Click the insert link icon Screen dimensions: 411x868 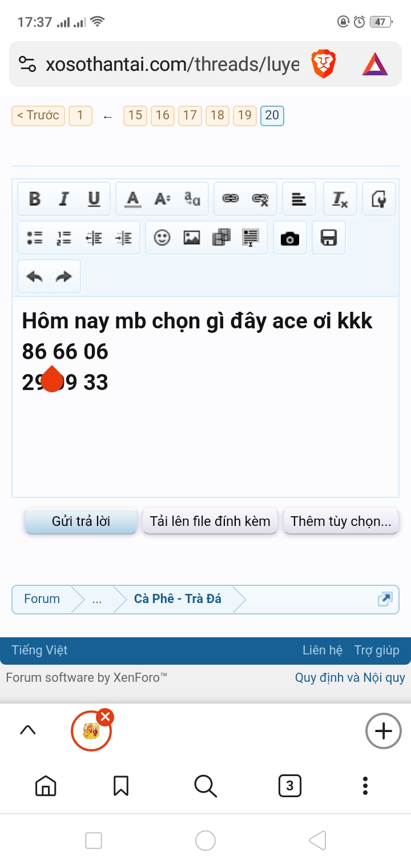pyautogui.click(x=230, y=199)
